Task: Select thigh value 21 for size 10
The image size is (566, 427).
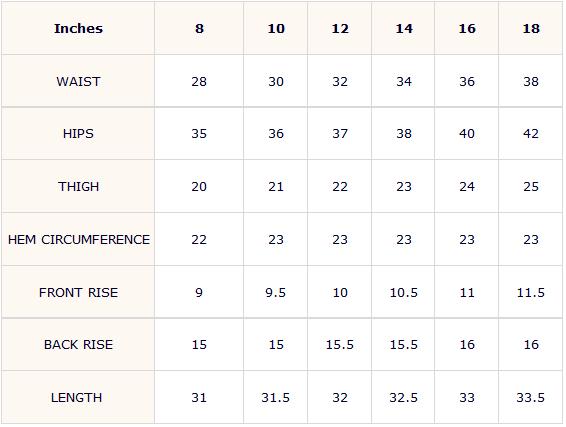Action: coord(276,187)
